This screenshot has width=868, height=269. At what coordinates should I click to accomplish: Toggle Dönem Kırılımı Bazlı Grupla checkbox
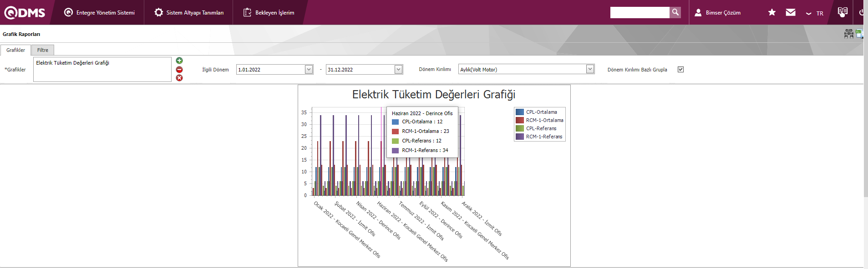click(680, 70)
